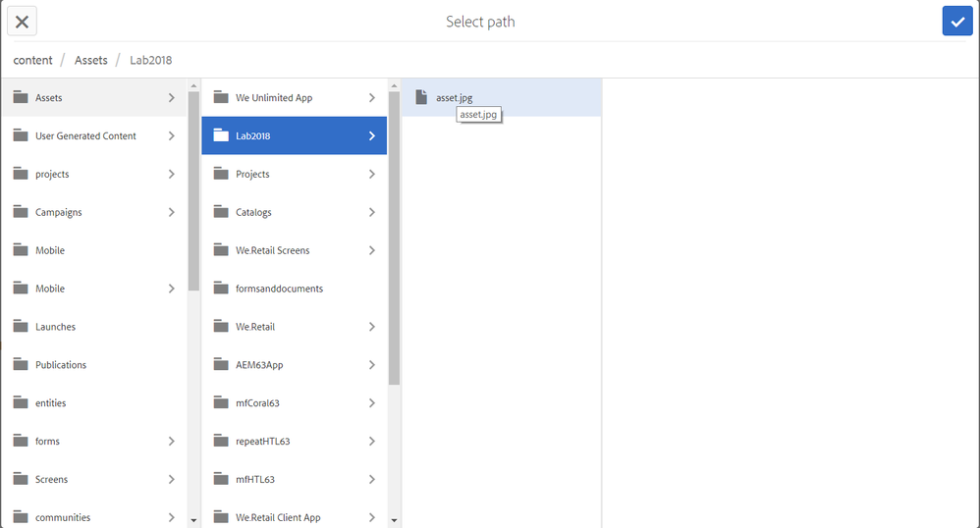Click the folder icon next to entities
The width and height of the screenshot is (980, 528).
(20, 403)
